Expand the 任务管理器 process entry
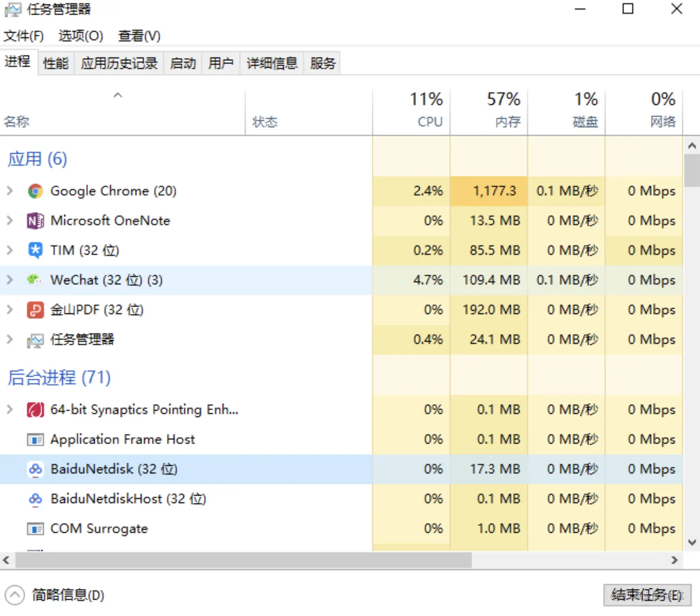Viewport: 700px width, 616px height. pyautogui.click(x=10, y=339)
